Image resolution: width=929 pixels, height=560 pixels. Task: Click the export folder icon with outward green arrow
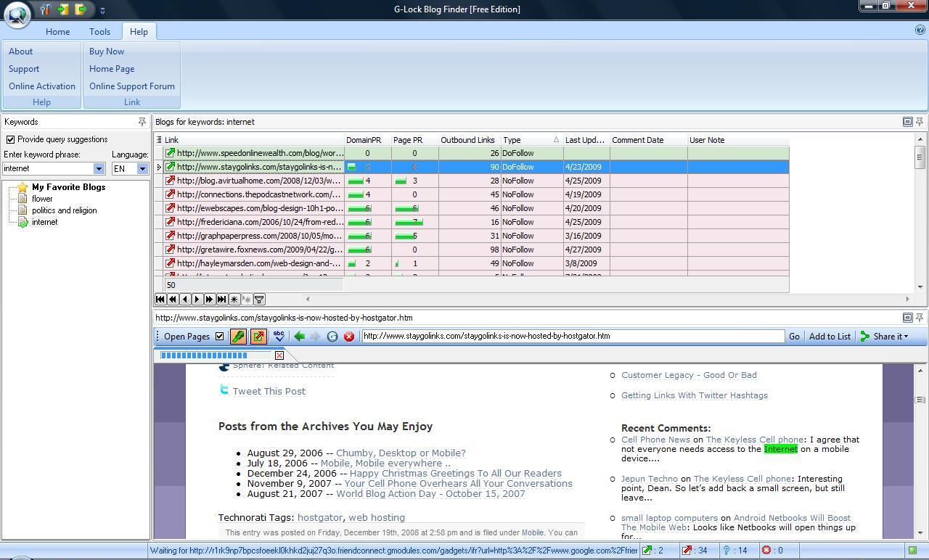click(81, 9)
